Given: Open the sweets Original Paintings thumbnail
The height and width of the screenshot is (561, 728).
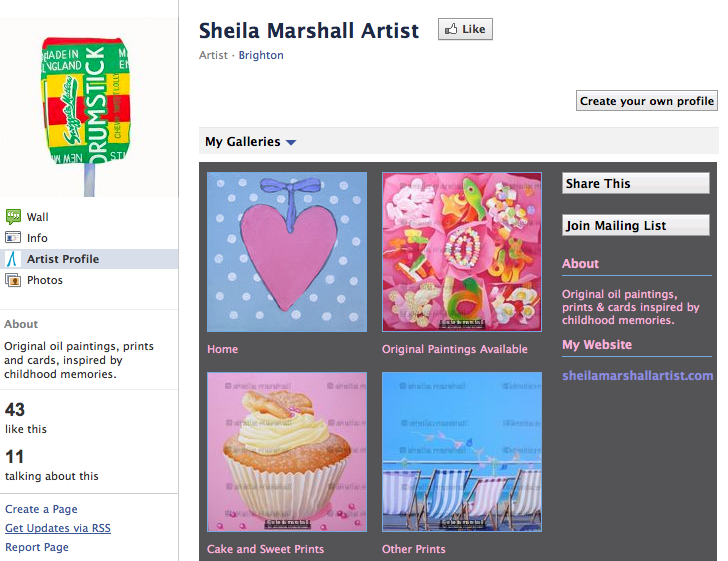Looking at the screenshot, I should (462, 252).
